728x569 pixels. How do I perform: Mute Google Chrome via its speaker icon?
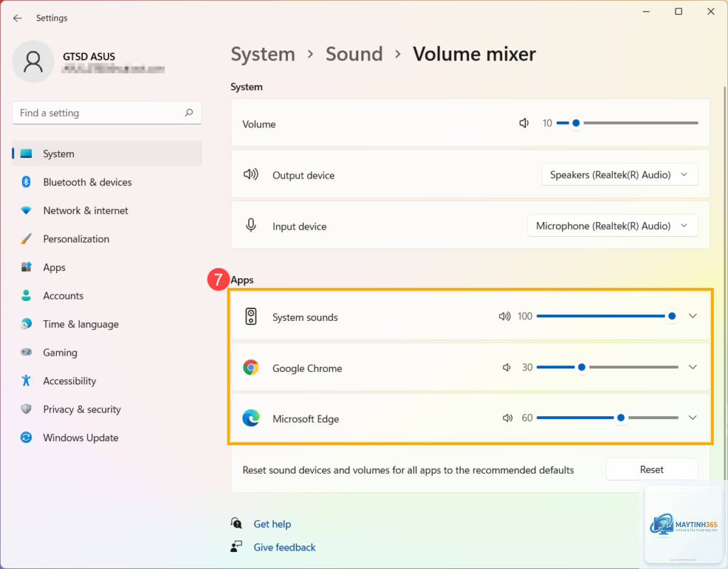click(x=506, y=368)
